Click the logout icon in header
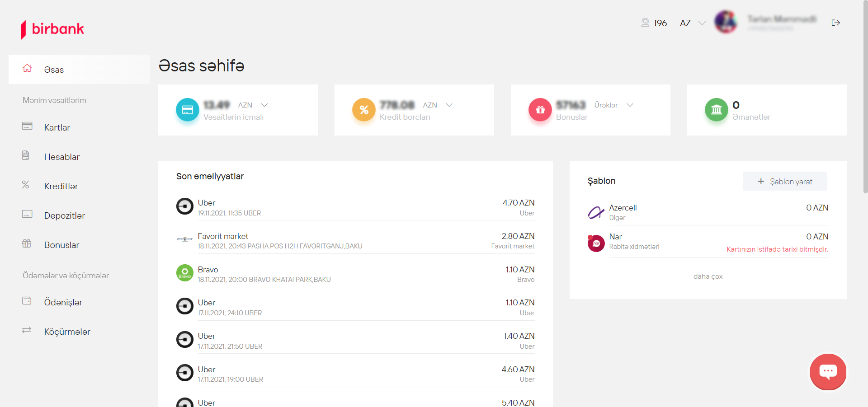The height and width of the screenshot is (407, 868). click(836, 23)
